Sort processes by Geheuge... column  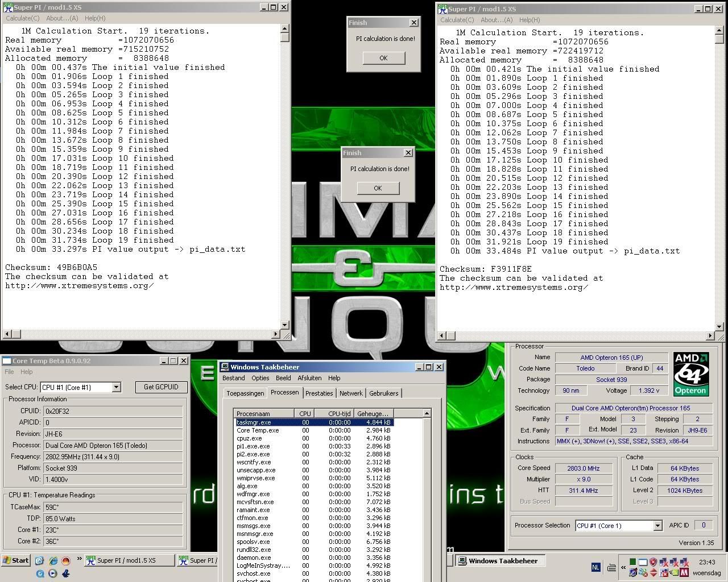tap(373, 413)
